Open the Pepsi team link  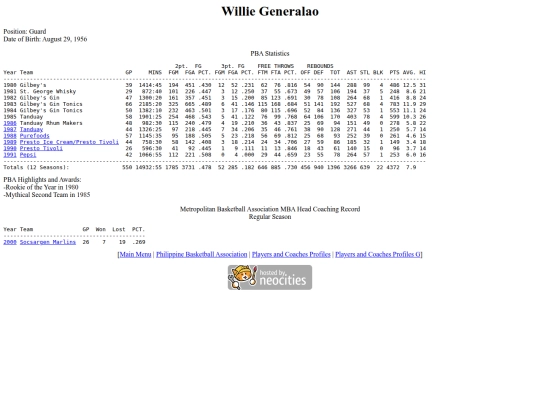click(28, 155)
